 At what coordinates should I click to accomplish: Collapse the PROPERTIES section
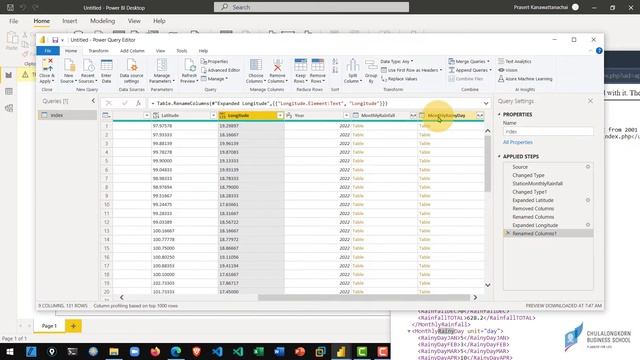[499, 114]
